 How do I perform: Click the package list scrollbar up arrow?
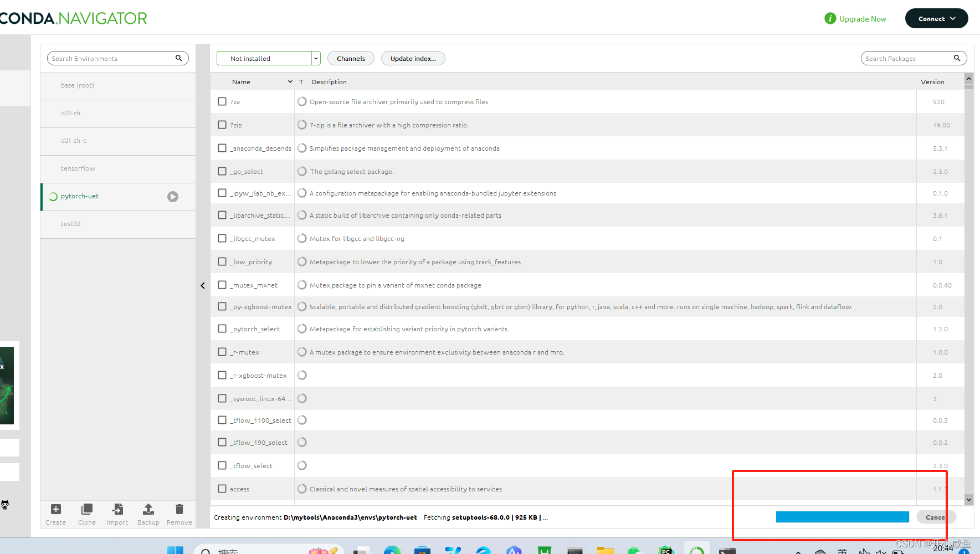(969, 79)
